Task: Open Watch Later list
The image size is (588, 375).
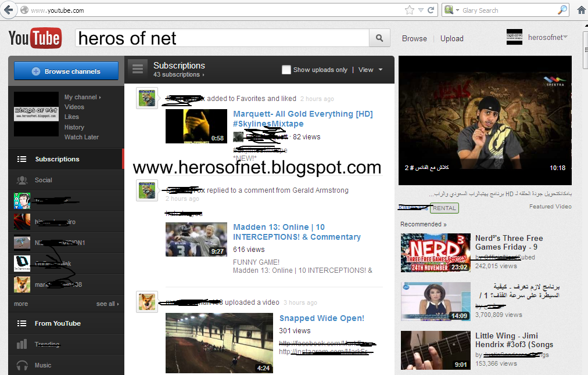Action: 81,137
